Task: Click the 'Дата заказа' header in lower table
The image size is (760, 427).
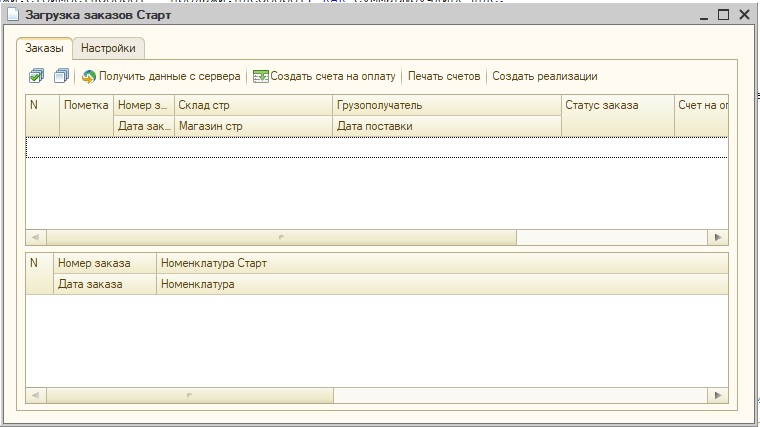Action: [105, 284]
